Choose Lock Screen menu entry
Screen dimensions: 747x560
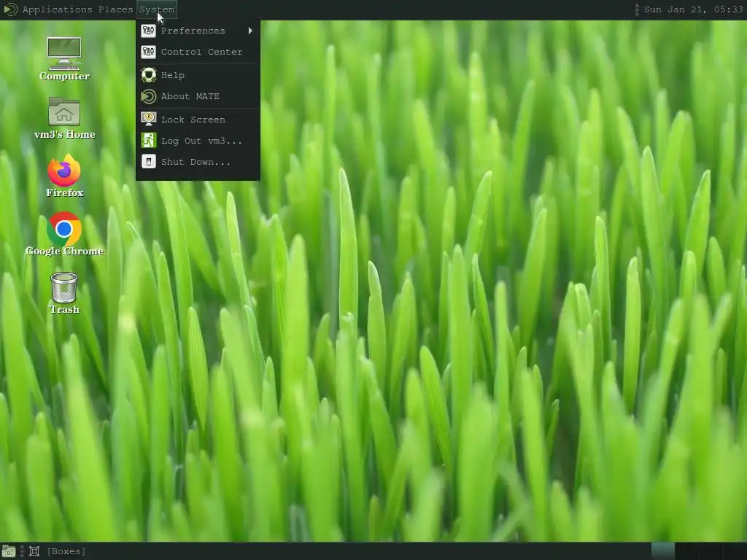(198, 120)
